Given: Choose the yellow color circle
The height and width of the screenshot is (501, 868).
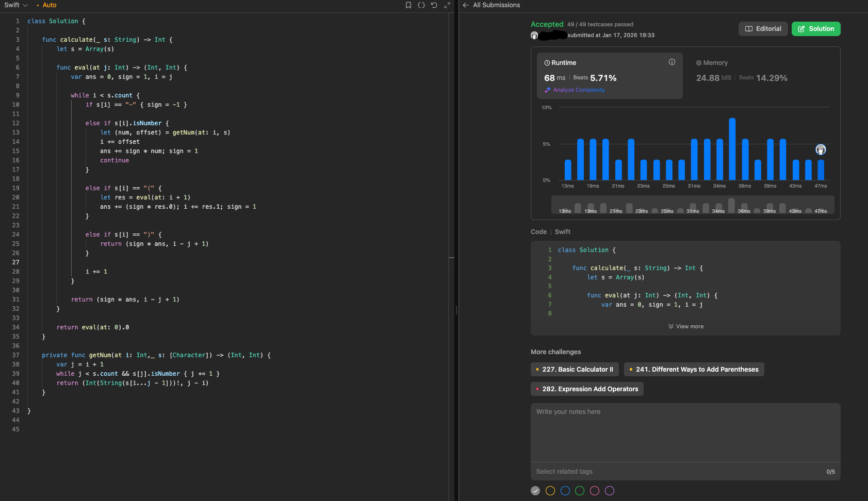Looking at the screenshot, I should pyautogui.click(x=550, y=491).
